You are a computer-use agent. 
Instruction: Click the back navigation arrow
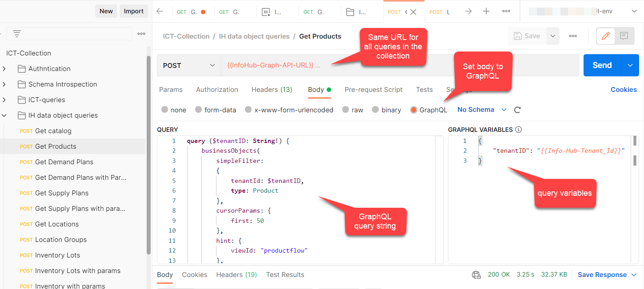[159, 11]
